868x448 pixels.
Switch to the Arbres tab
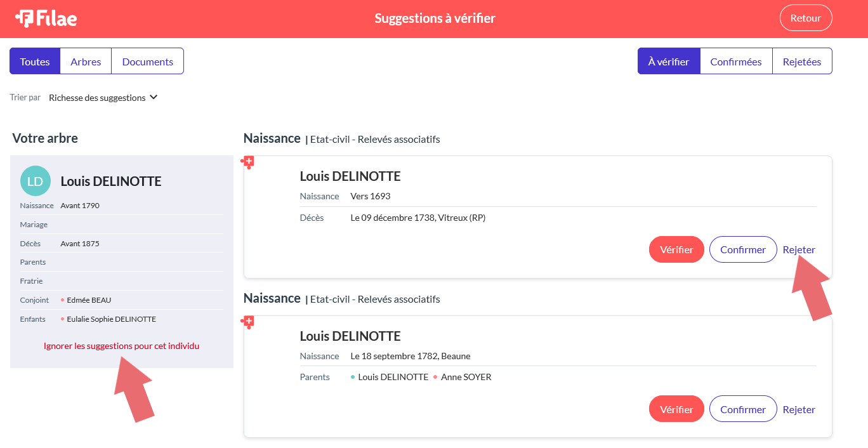coord(86,62)
